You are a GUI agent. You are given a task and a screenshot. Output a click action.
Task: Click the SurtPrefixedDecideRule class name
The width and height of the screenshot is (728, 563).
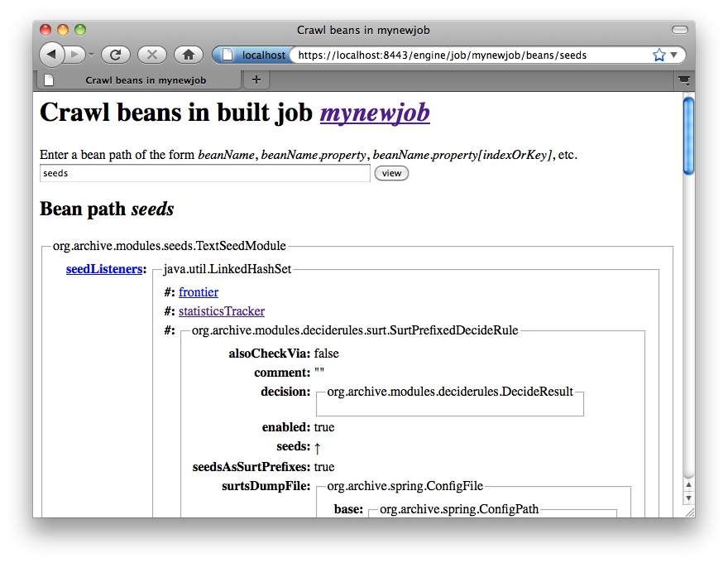click(355, 330)
